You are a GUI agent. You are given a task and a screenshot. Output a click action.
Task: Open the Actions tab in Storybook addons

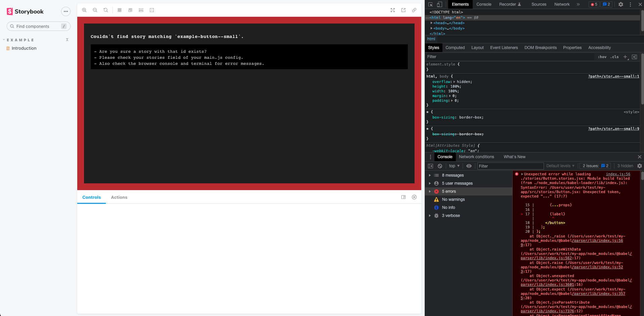pyautogui.click(x=119, y=197)
